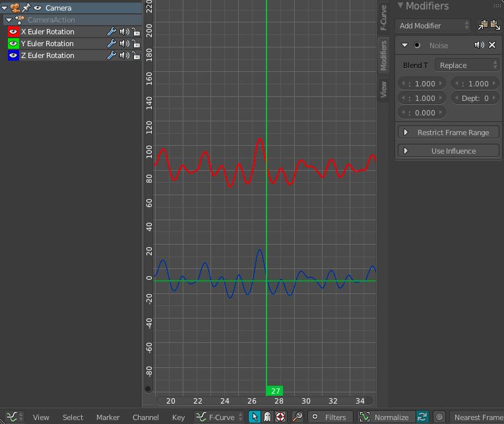
Task: Open the F-Curve mode dropdown
Action: [219, 417]
